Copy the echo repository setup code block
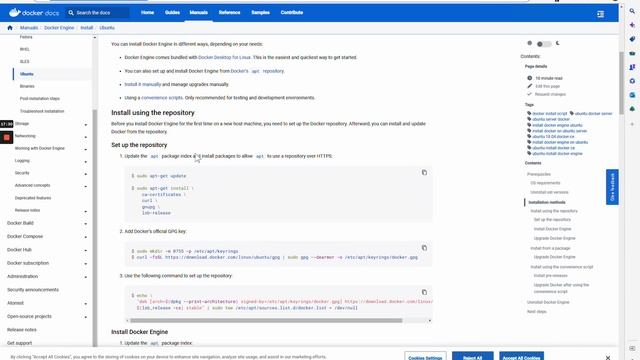This screenshot has height=360, width=640. [x=424, y=292]
